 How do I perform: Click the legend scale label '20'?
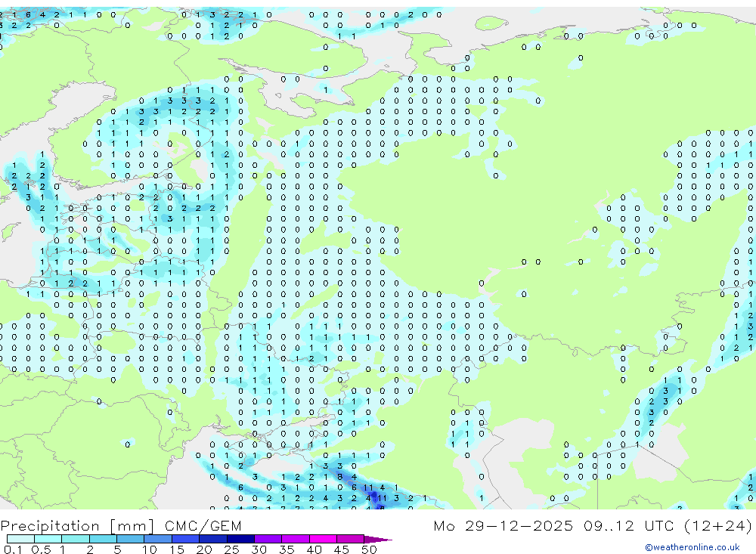(204, 549)
